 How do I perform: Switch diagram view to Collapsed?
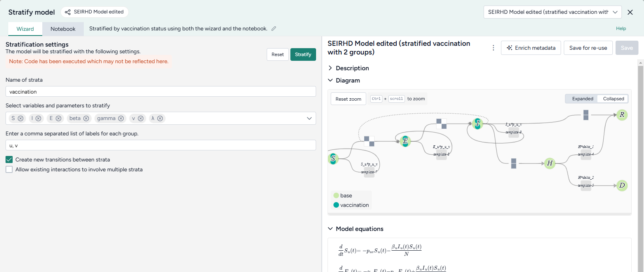pyautogui.click(x=613, y=99)
